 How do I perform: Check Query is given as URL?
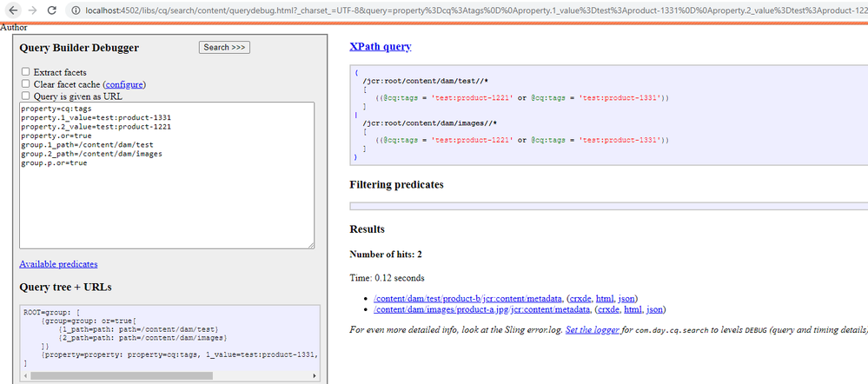(26, 96)
